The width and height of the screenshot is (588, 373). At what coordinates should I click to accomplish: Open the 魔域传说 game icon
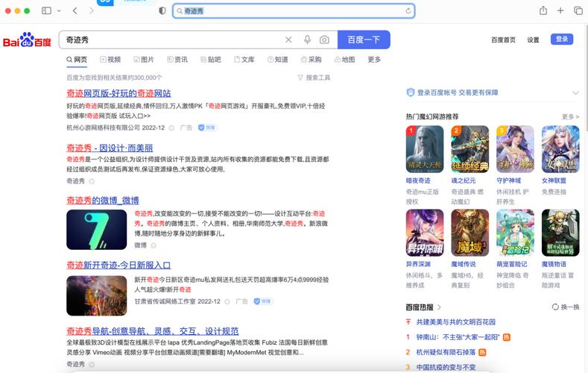click(x=470, y=233)
